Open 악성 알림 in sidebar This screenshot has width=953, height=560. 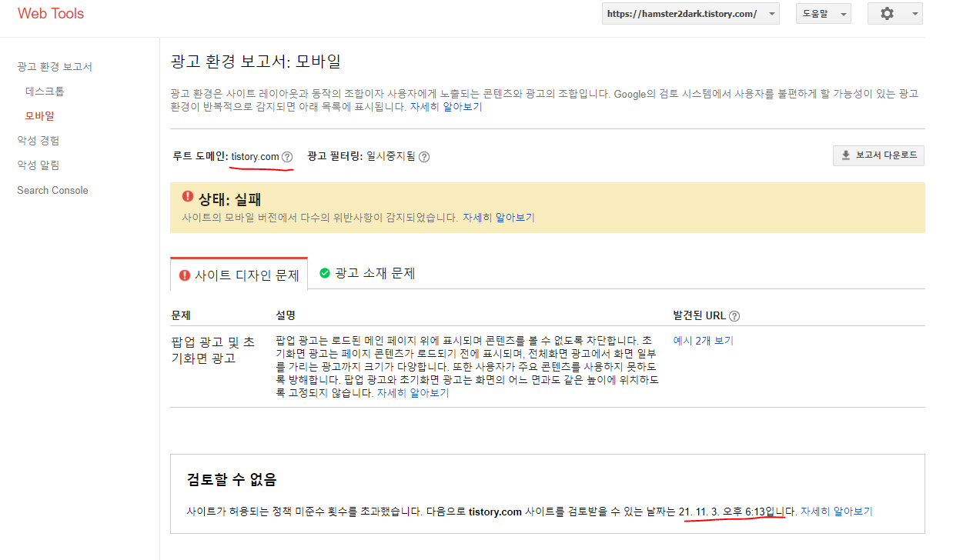point(38,165)
